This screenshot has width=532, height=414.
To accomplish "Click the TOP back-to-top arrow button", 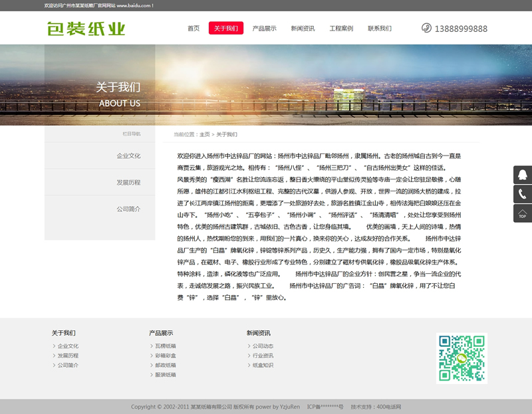I will 523,213.
